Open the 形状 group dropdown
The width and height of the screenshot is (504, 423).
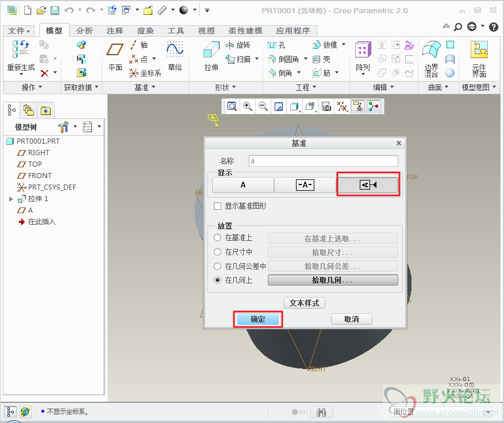225,87
